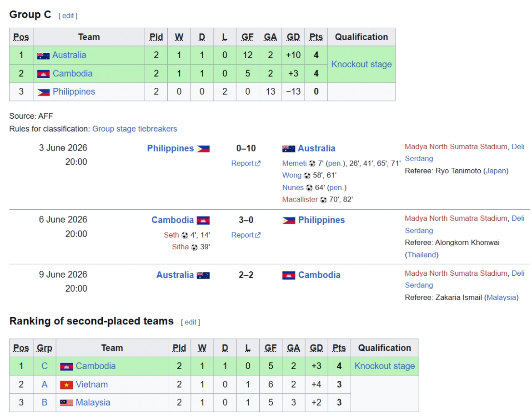This screenshot has width=532, height=420.
Task: Edit the Group C section
Action: [68, 15]
